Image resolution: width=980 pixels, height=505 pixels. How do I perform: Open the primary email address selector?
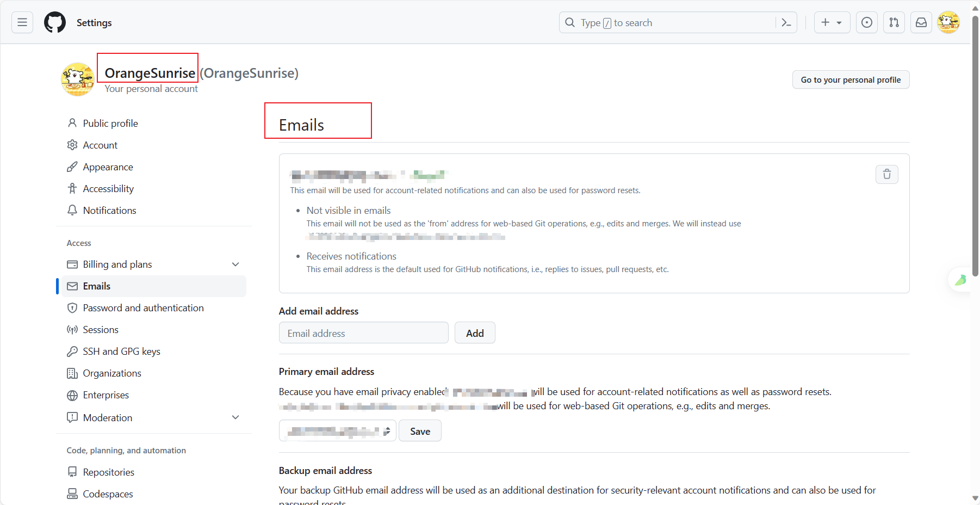(338, 431)
